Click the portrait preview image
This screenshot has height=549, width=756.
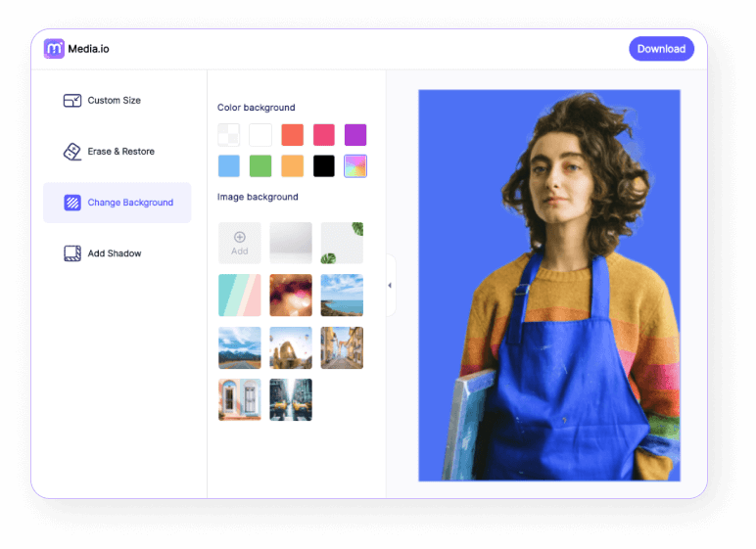(548, 286)
